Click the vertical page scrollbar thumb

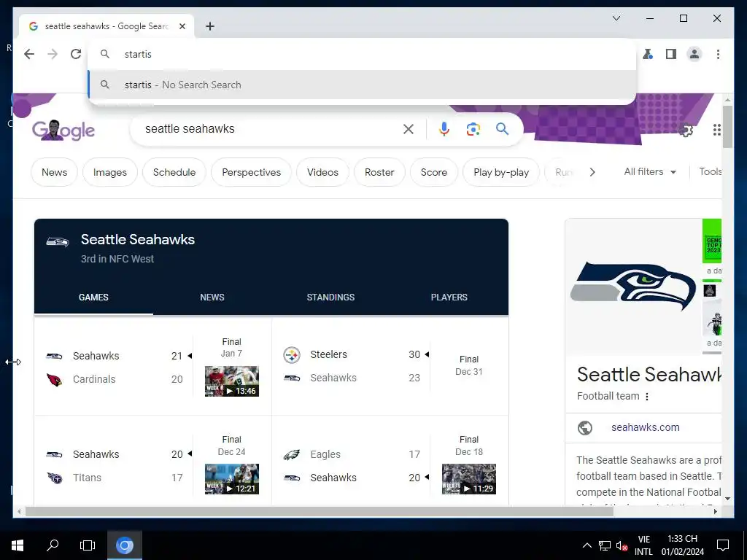(727, 127)
